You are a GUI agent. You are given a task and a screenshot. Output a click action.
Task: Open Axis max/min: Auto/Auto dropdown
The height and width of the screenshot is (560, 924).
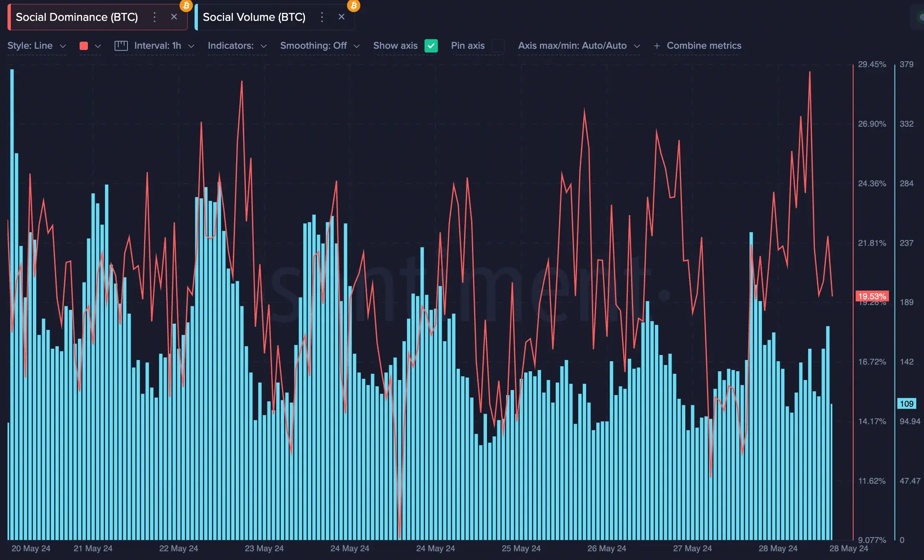tap(579, 46)
